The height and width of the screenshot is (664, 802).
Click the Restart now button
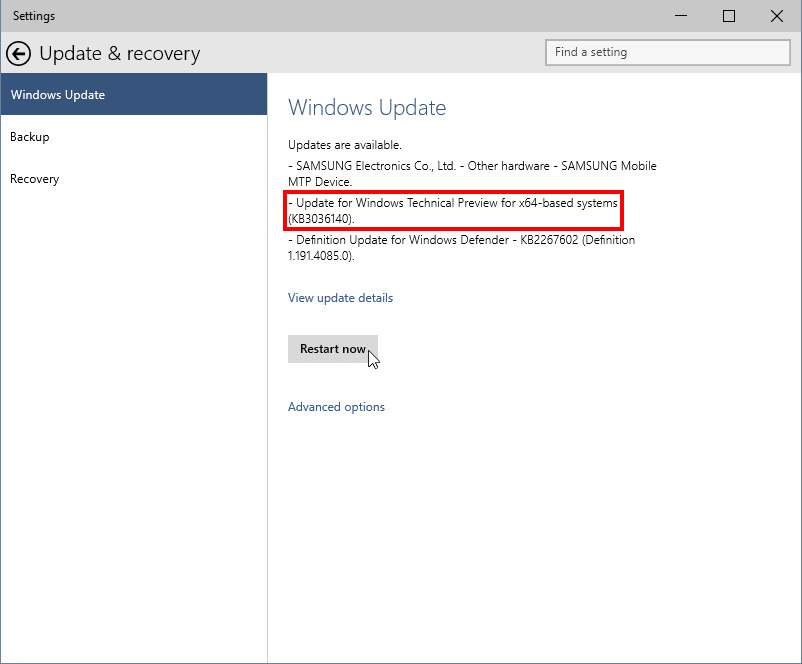[x=332, y=348]
